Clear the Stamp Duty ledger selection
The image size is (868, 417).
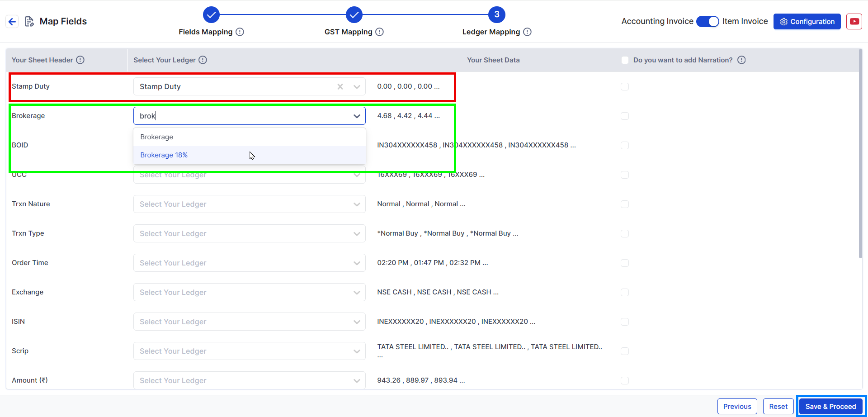coord(340,86)
